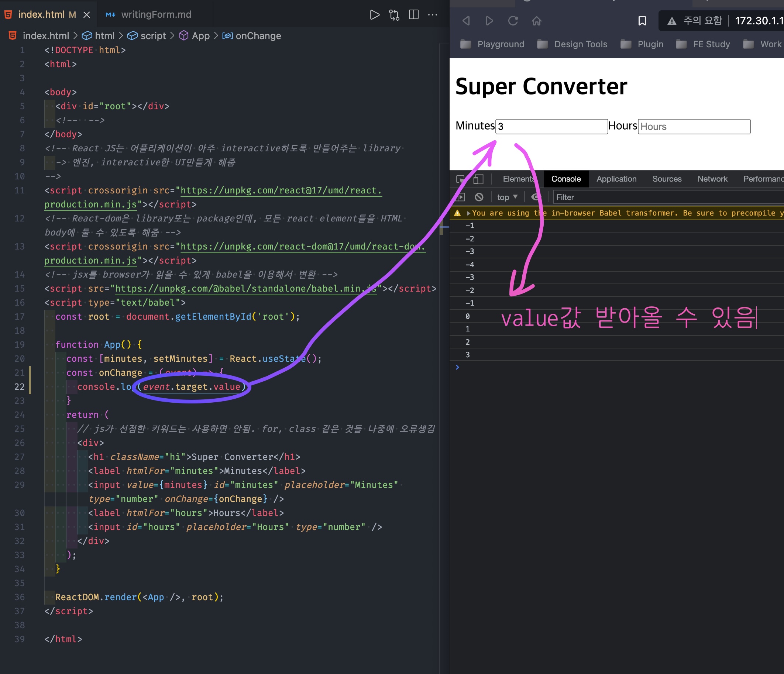Go to browser home page icon
Screen dimensions: 784x674
click(x=537, y=21)
